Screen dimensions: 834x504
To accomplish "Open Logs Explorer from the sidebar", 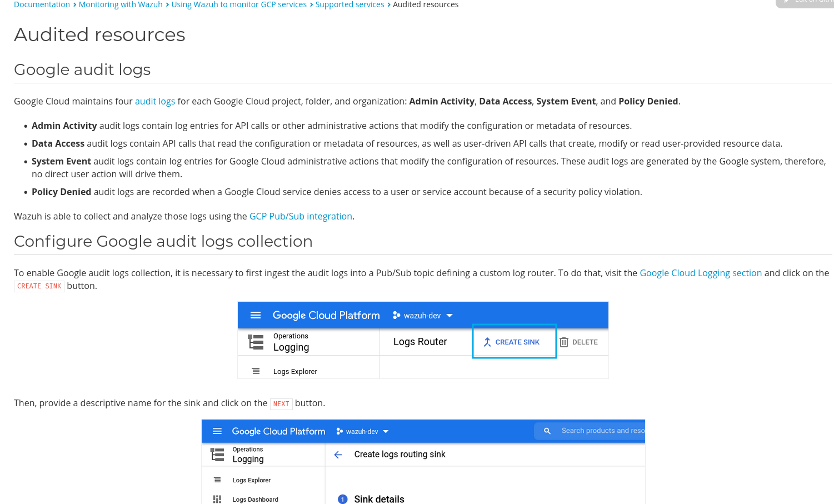I will click(295, 371).
